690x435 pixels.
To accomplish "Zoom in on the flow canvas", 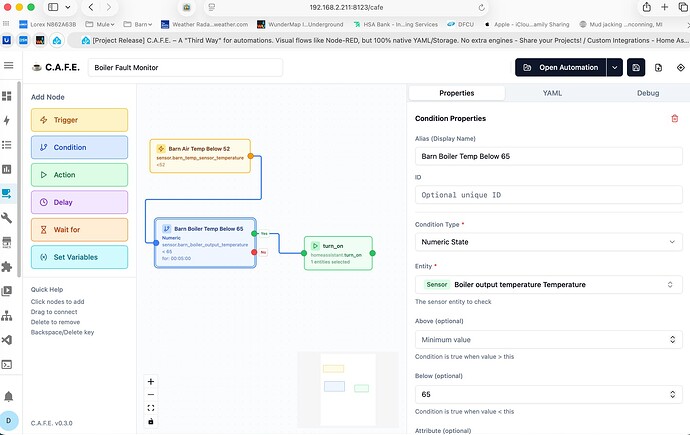I will (150, 381).
